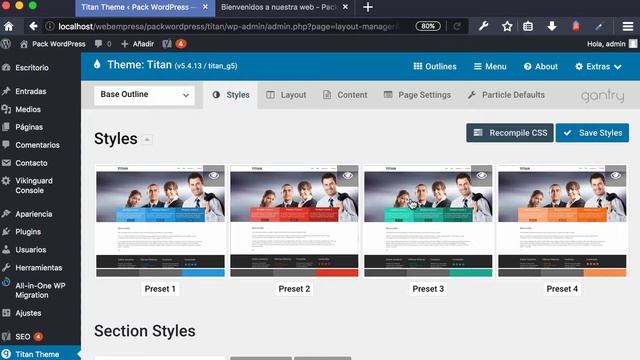
Task: Click the Ajustes settings icon
Action: pyautogui.click(x=6, y=313)
